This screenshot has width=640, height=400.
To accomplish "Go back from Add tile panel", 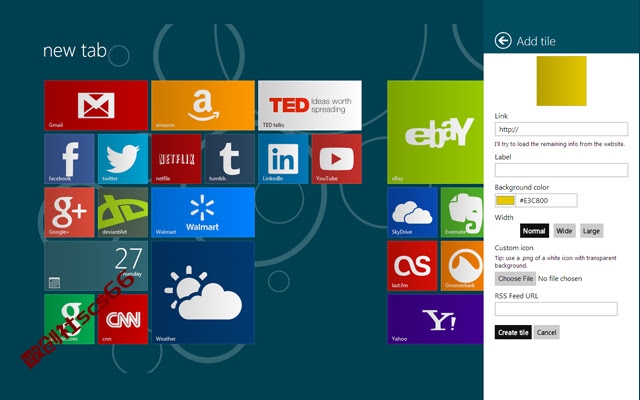I will pyautogui.click(x=503, y=41).
